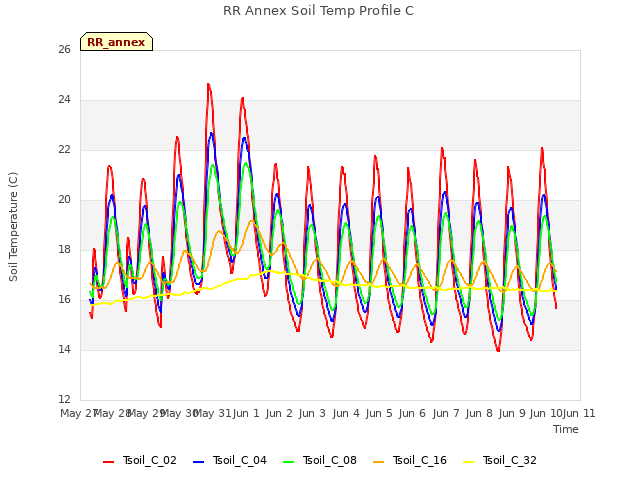This screenshot has width=640, height=480.
Task: Click the green Tsoil_C_08 legend swatch
Action: pyautogui.click(x=289, y=462)
